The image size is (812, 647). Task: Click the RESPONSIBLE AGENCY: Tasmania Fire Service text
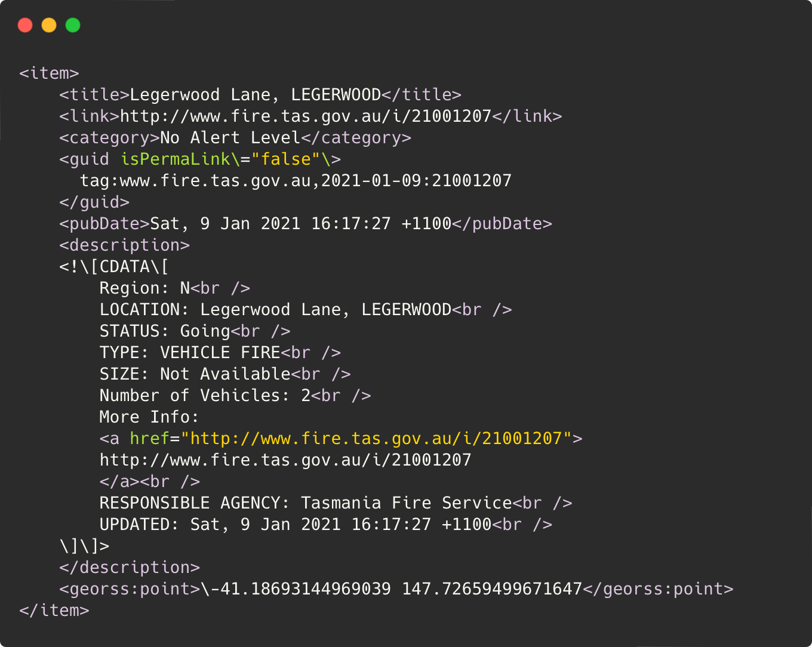pos(305,503)
